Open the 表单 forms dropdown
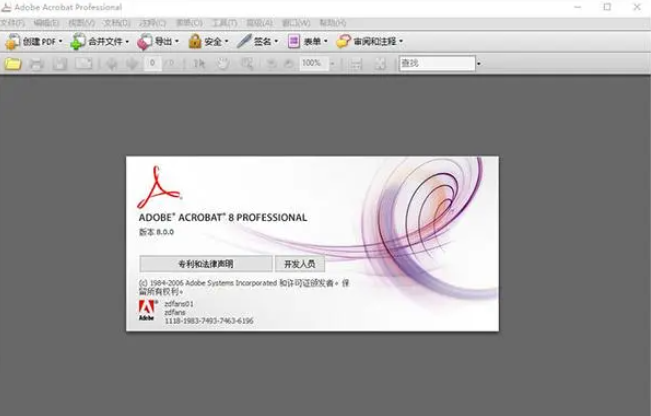 pyautogui.click(x=308, y=41)
